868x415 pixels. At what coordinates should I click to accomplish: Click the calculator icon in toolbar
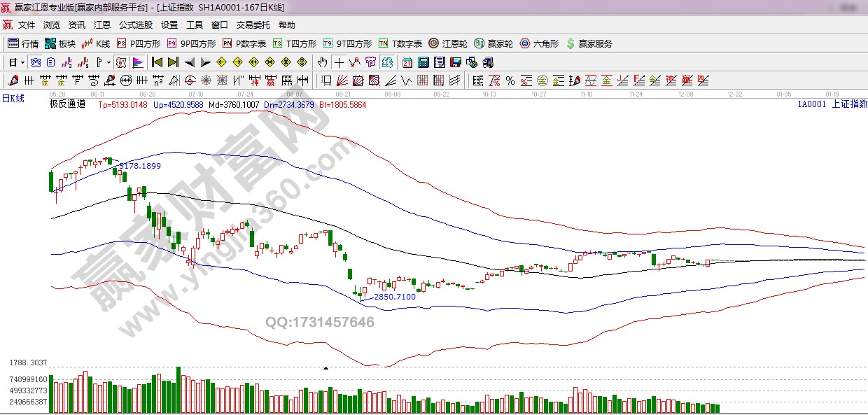(x=423, y=62)
